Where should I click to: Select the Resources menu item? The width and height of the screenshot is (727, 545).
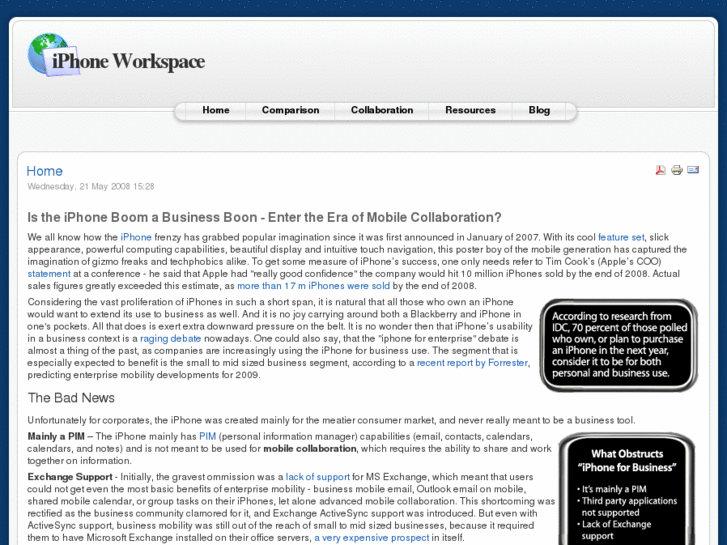pos(470,110)
